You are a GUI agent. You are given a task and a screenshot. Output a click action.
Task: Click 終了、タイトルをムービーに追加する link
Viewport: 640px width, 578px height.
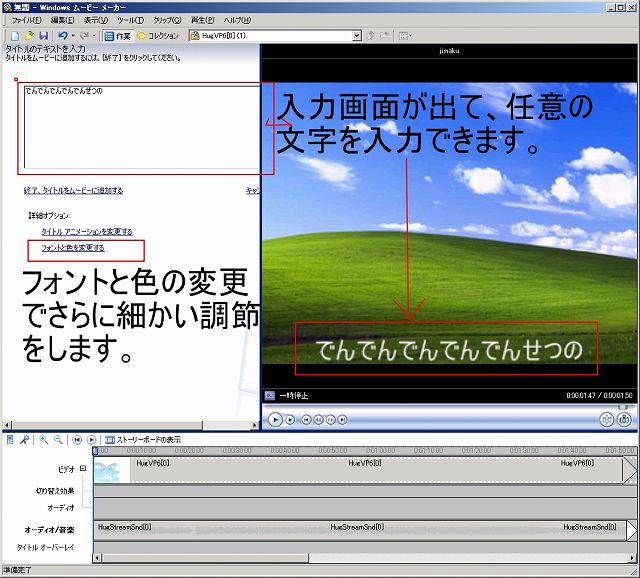73,191
